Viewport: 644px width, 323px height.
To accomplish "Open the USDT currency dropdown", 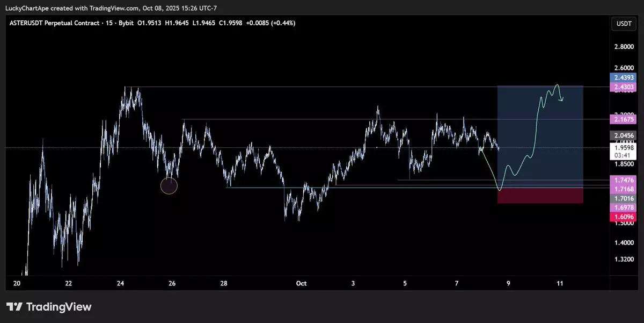I will pyautogui.click(x=623, y=23).
